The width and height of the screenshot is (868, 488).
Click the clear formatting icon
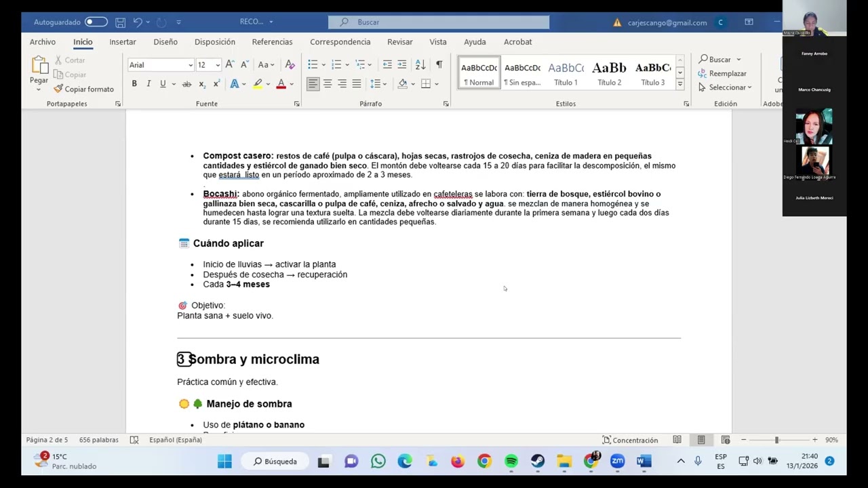coord(290,64)
